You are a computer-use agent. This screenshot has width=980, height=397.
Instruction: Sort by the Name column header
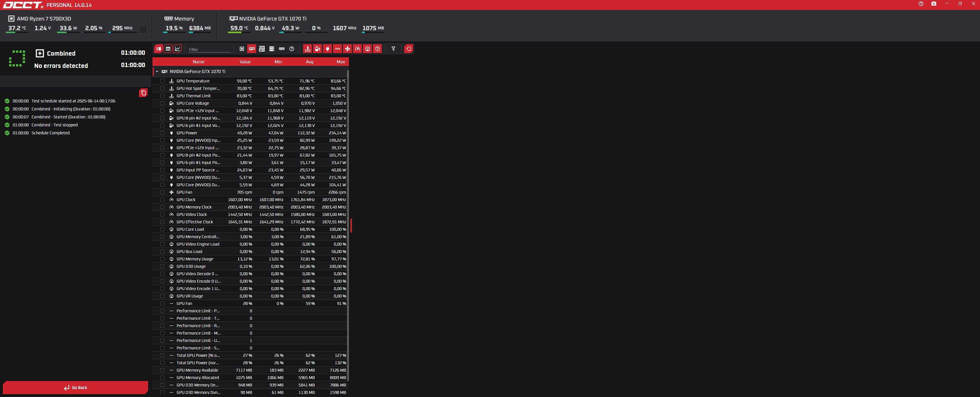198,62
